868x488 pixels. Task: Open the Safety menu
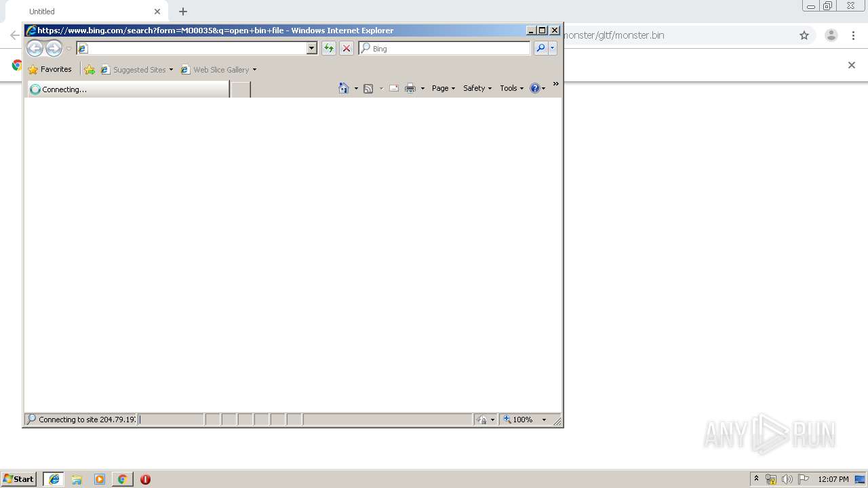click(x=477, y=88)
